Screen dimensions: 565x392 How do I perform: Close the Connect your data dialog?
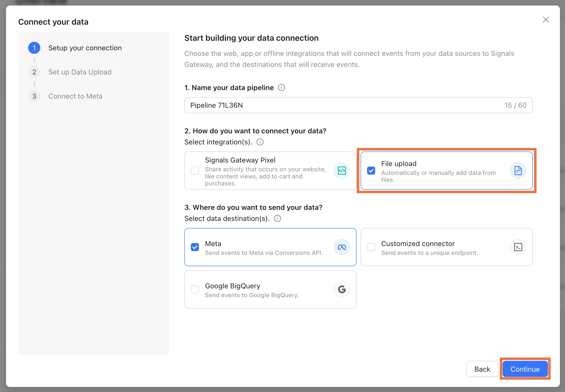click(x=546, y=20)
